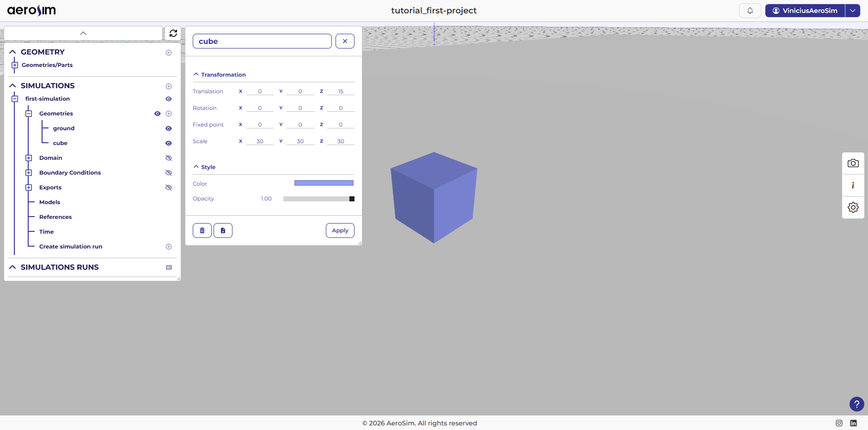
Task: Delete the cube using the trash icon
Action: click(x=202, y=230)
